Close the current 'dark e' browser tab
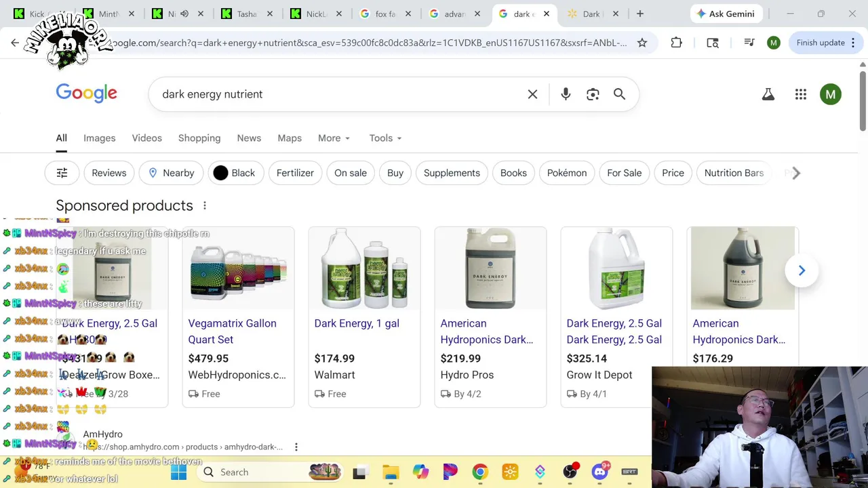Screen dimensions: 868x488 point(546,14)
